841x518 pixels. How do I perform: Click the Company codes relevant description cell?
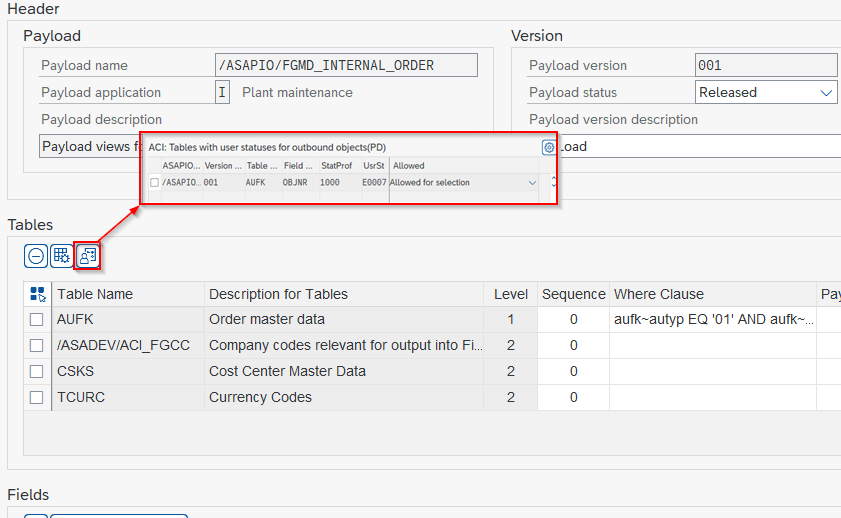tap(344, 345)
